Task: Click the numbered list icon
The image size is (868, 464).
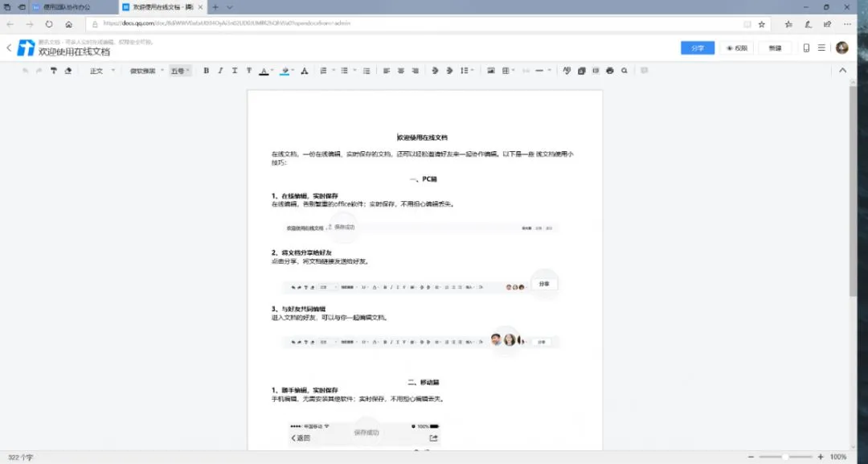Action: tap(323, 71)
